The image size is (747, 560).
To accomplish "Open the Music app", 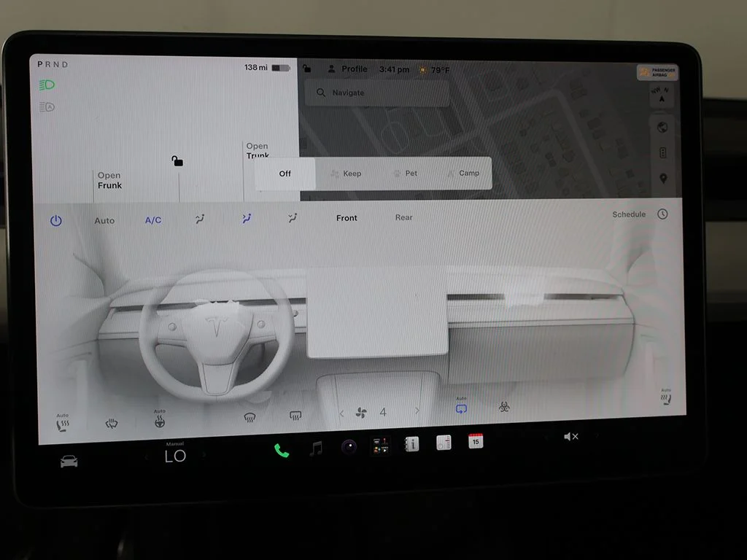I will tap(316, 448).
